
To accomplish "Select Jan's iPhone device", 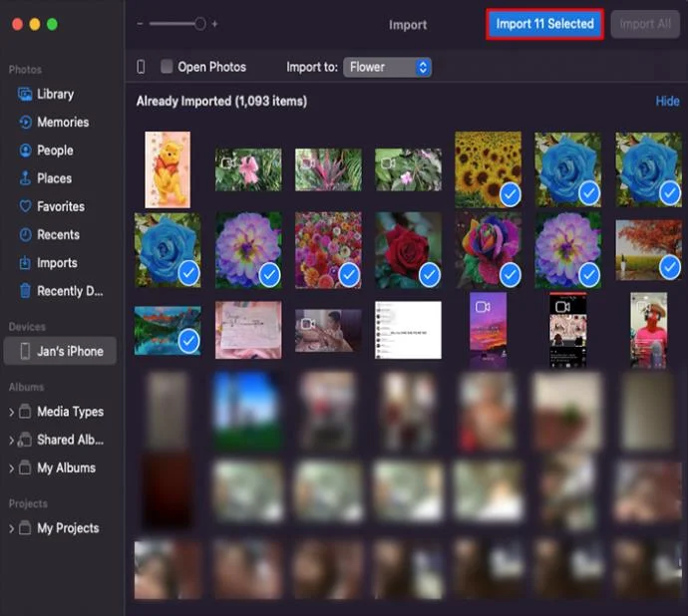I will coord(60,351).
